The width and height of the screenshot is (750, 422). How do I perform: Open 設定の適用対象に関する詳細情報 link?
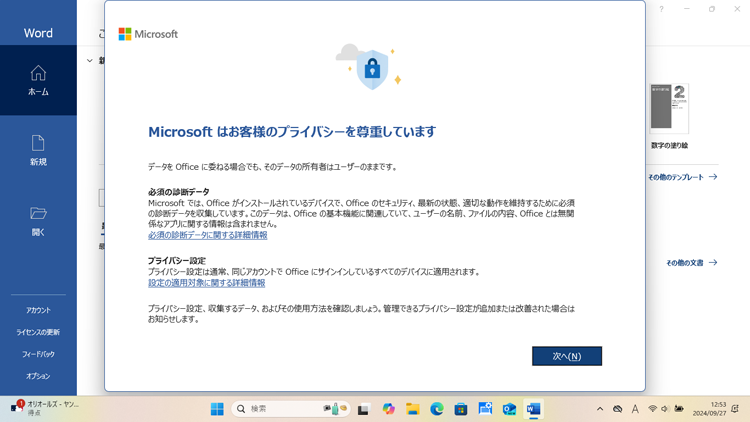[206, 283]
